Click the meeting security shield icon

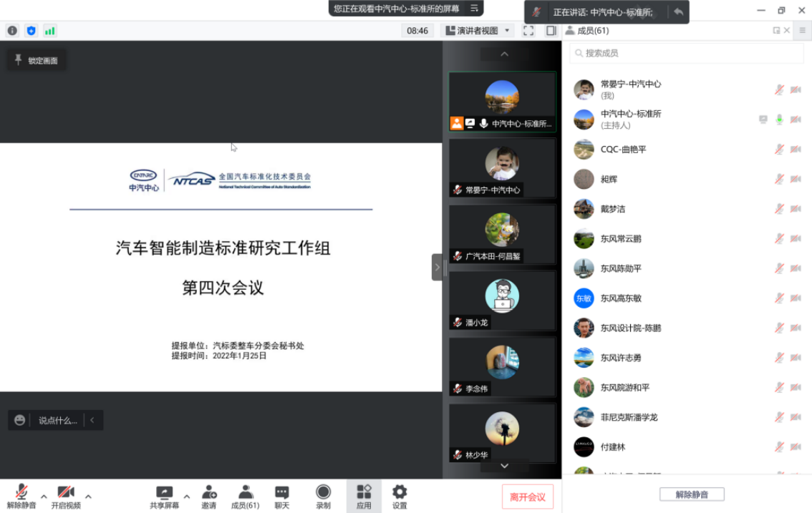tap(30, 31)
